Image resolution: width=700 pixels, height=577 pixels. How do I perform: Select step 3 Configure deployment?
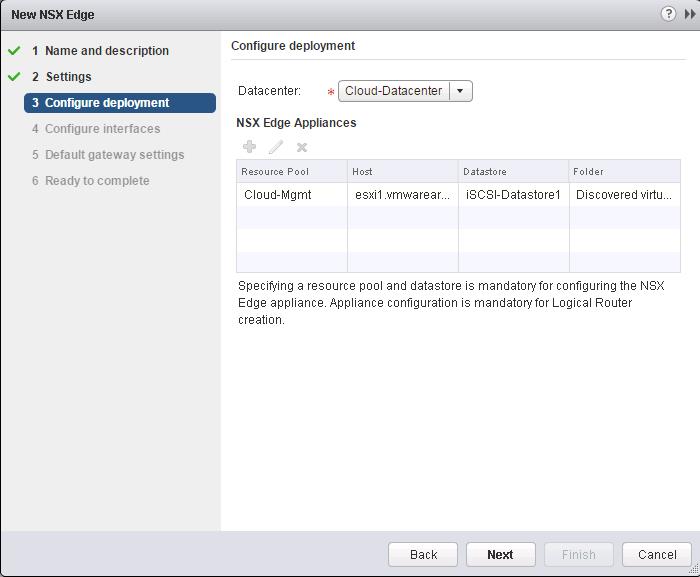coord(120,103)
